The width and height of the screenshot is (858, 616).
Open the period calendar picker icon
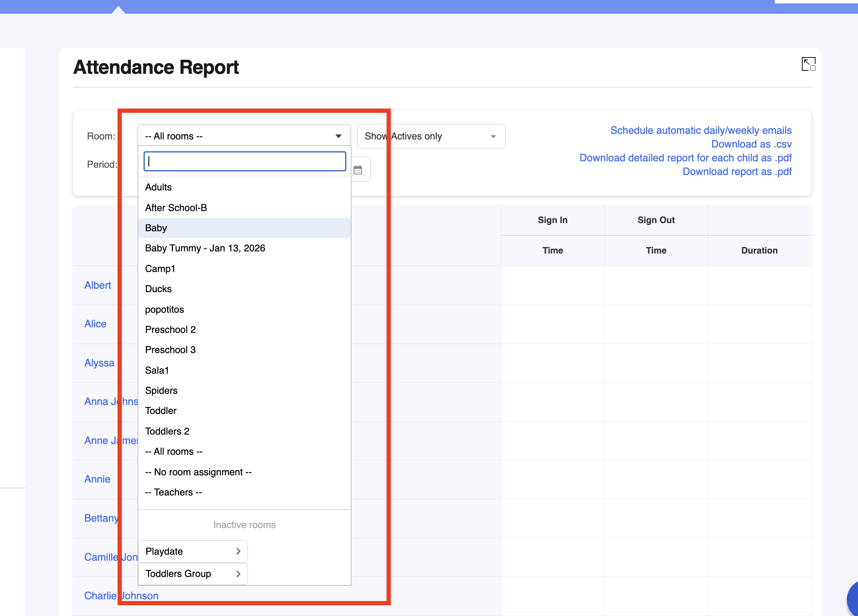click(x=358, y=170)
